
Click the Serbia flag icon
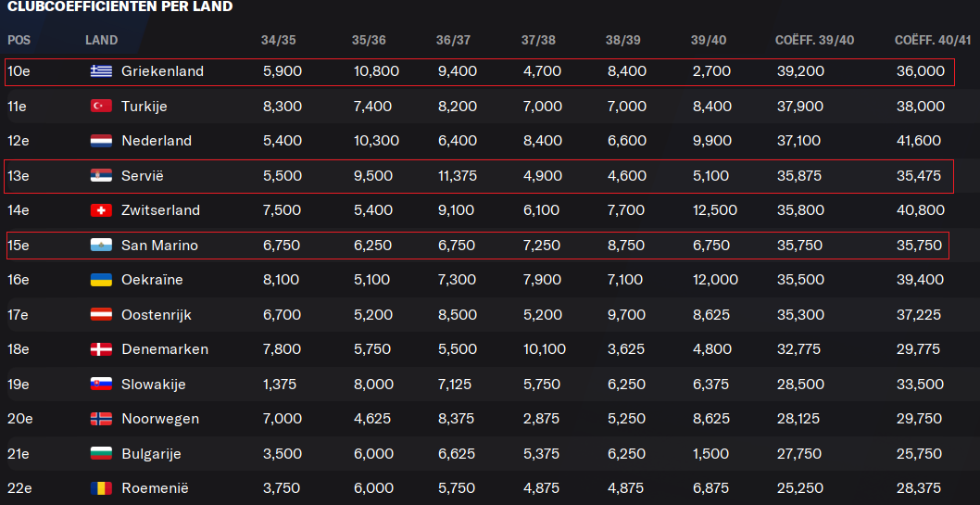tap(101, 176)
